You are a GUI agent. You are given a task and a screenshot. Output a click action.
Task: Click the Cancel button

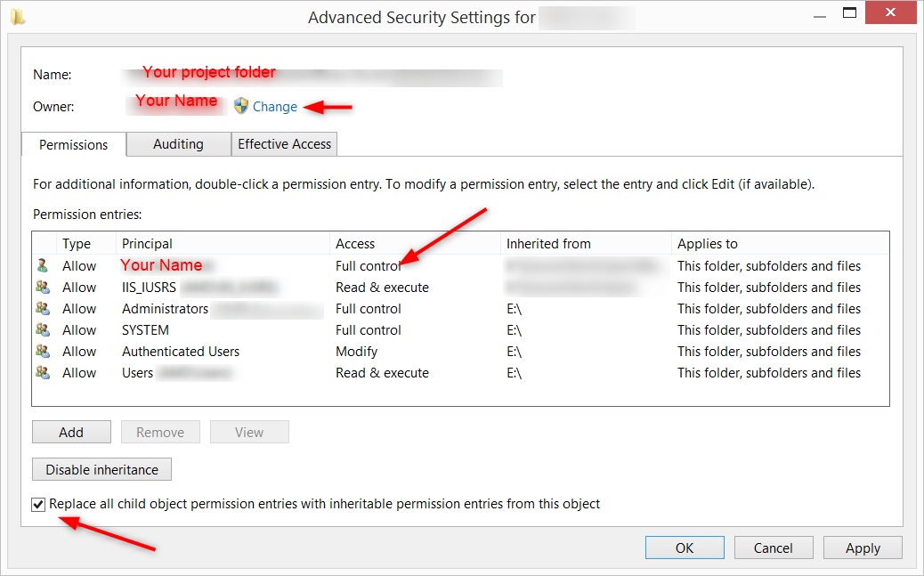pyautogui.click(x=774, y=548)
